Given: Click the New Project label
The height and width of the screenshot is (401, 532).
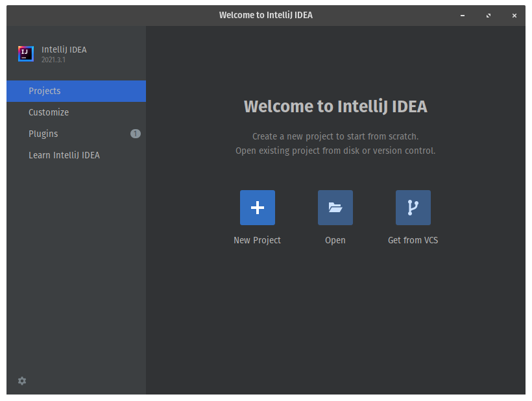Looking at the screenshot, I should tap(257, 240).
